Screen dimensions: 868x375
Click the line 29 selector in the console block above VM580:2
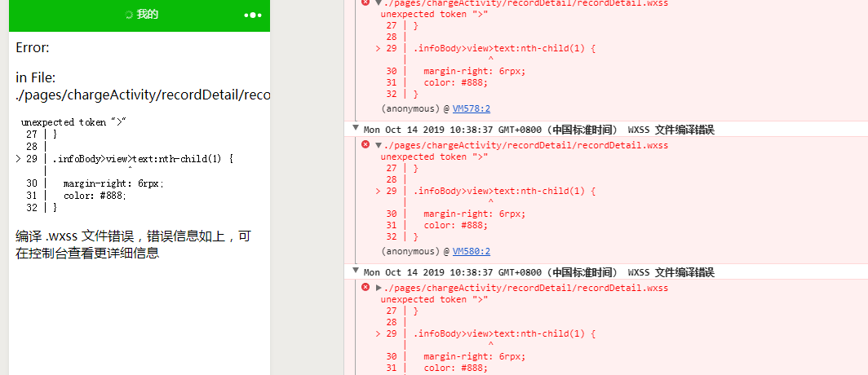click(x=504, y=192)
